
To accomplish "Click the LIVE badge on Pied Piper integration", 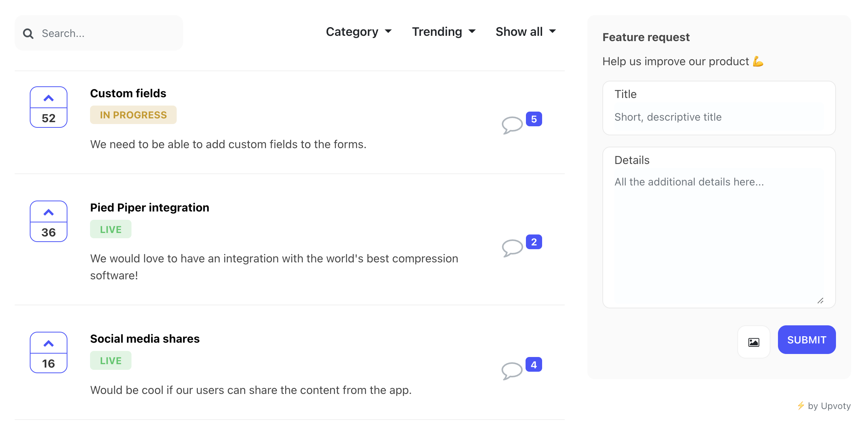I will tap(110, 229).
